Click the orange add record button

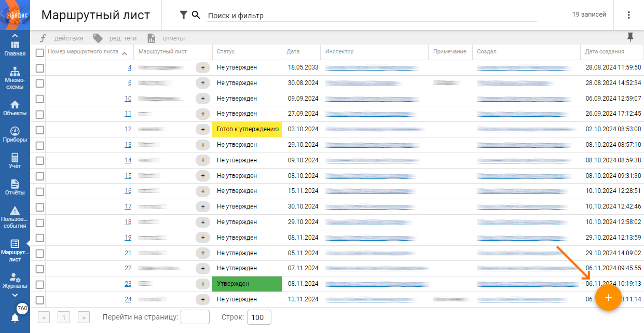[x=608, y=298]
